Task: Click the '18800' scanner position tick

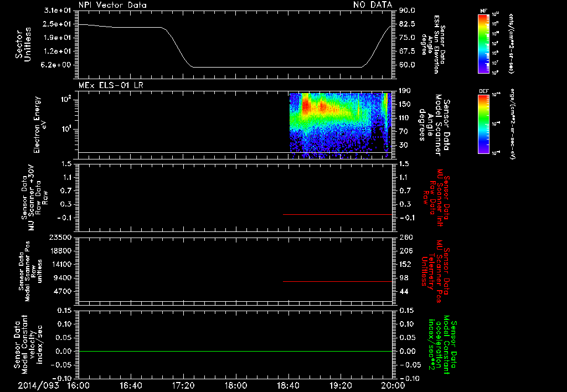Action: [60, 251]
